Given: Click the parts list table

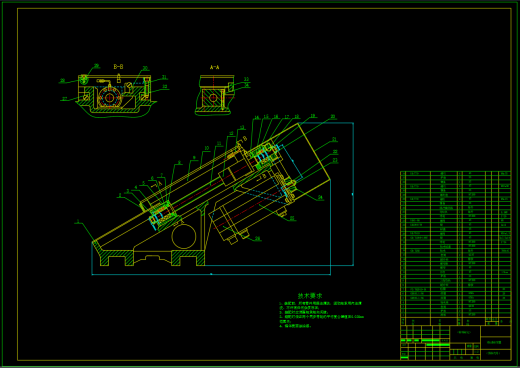Looking at the screenshot, I should (455, 248).
